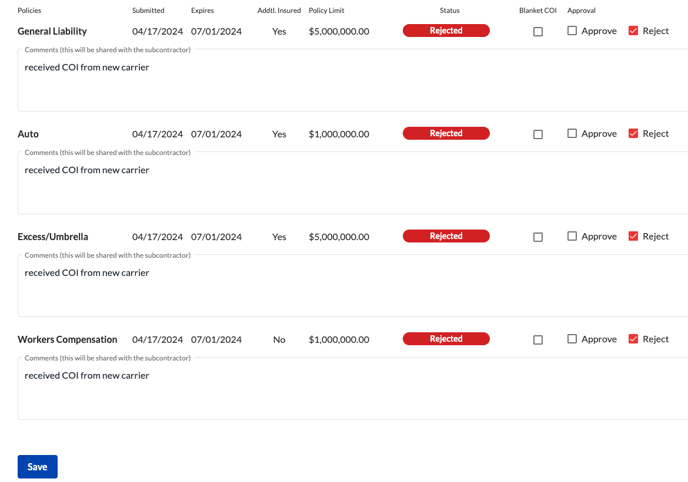Click the Expires column header
688x482 pixels.
[202, 10]
